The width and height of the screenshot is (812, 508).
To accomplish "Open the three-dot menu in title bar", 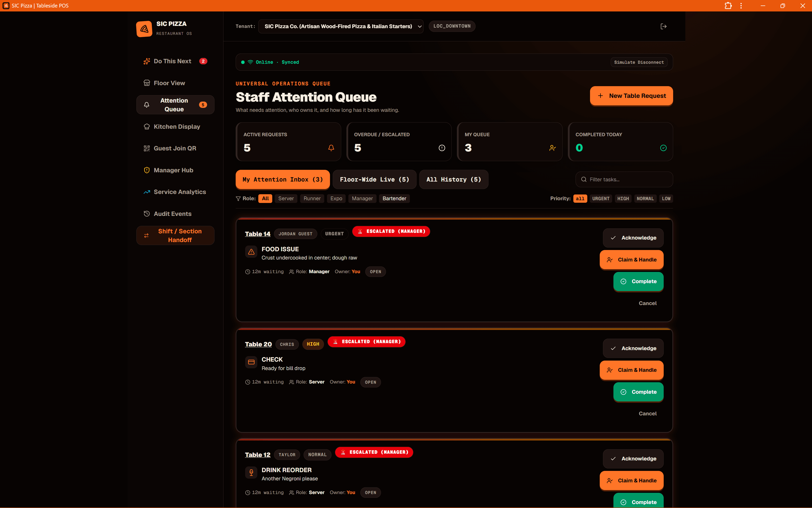I will pyautogui.click(x=741, y=6).
